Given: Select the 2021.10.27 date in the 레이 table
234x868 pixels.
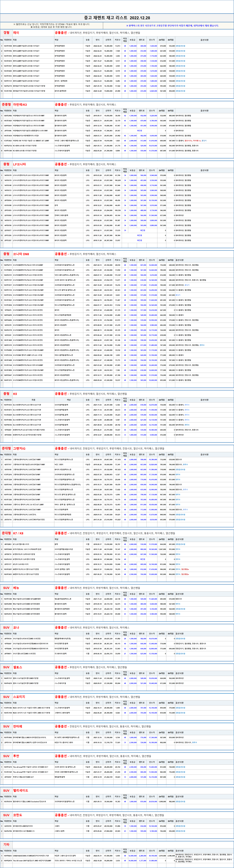Looking at the screenshot, I should coord(98,61).
